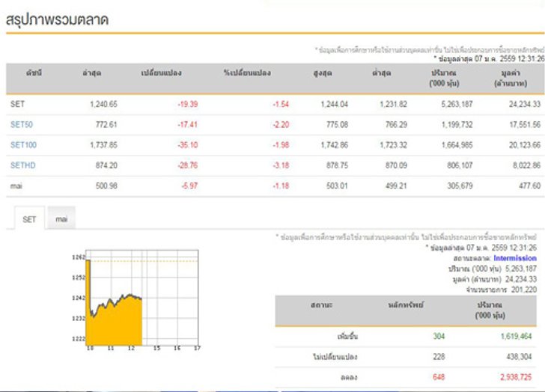
Task: Click SET100 percent change -1.98
Action: [x=281, y=145]
